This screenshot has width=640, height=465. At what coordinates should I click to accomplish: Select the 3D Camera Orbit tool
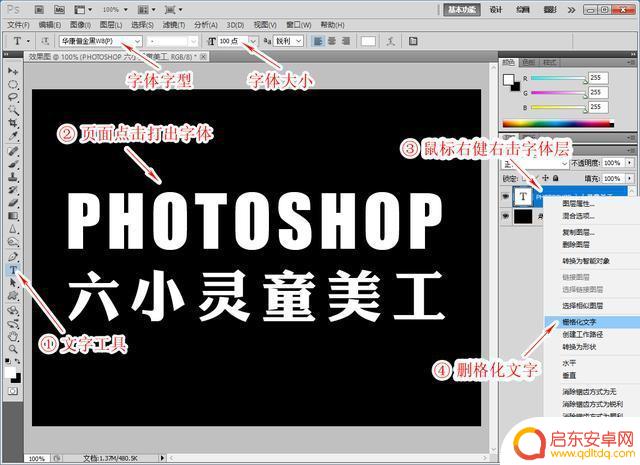13,324
